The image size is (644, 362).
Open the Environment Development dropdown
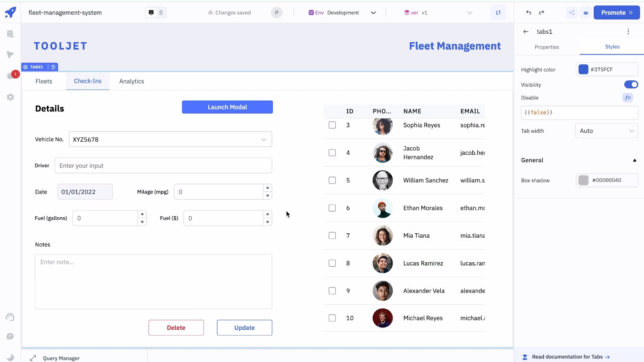click(342, 12)
